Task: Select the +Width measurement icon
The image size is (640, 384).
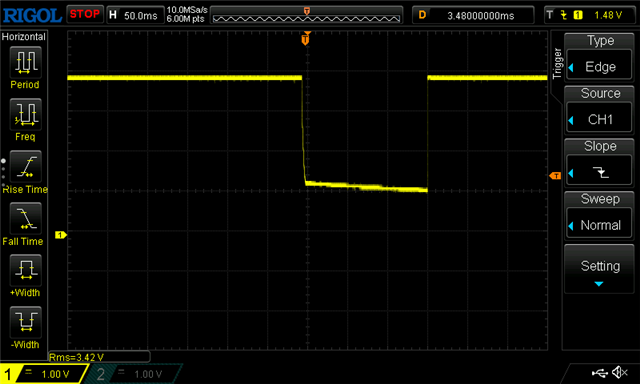Action: (25, 270)
